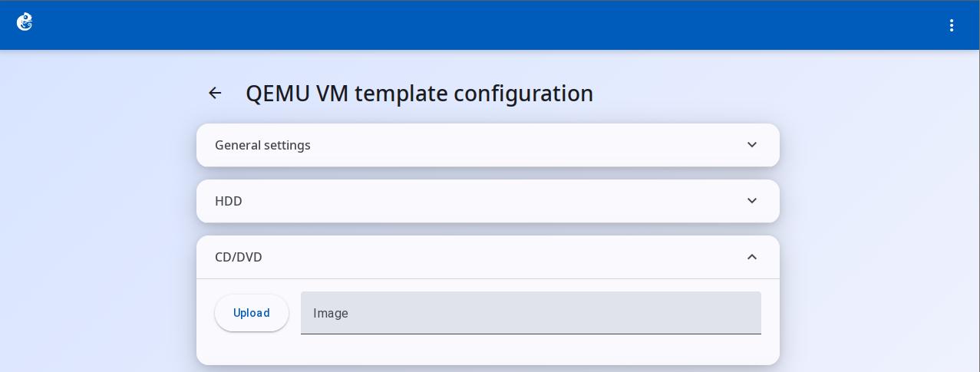Click the GNS3 chameleon logo
The width and height of the screenshot is (980, 372).
tap(25, 22)
